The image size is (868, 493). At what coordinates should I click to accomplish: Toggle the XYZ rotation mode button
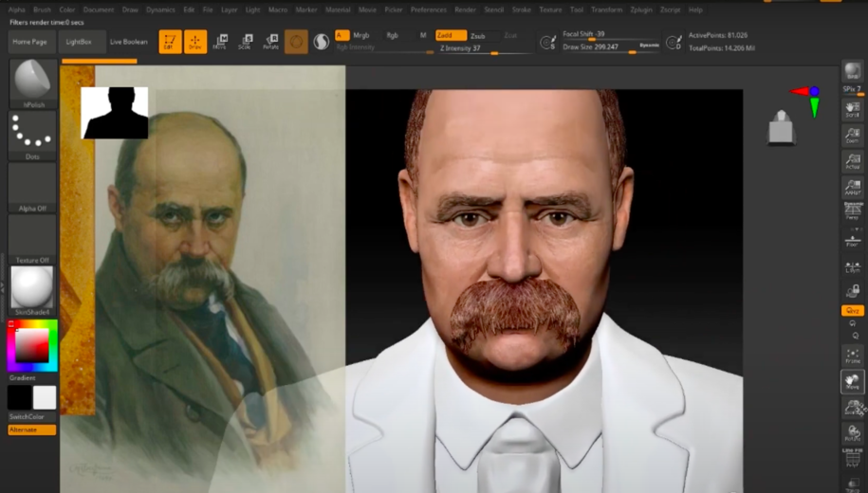pos(853,311)
